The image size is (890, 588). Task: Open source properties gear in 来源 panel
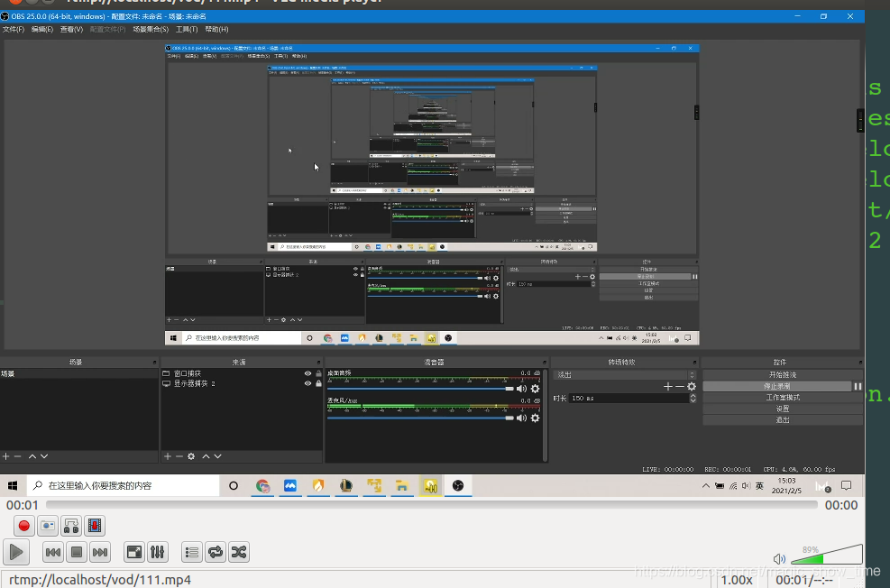click(x=191, y=456)
